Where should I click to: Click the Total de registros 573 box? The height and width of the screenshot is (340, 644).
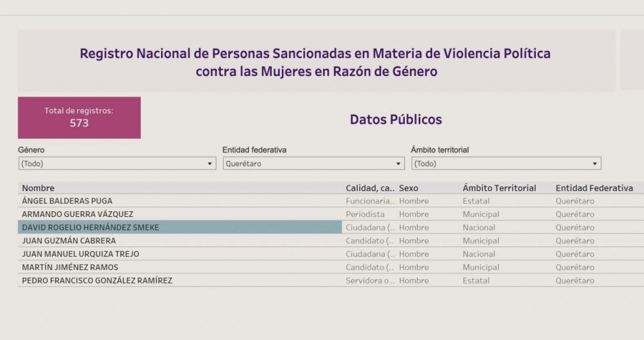[79, 118]
